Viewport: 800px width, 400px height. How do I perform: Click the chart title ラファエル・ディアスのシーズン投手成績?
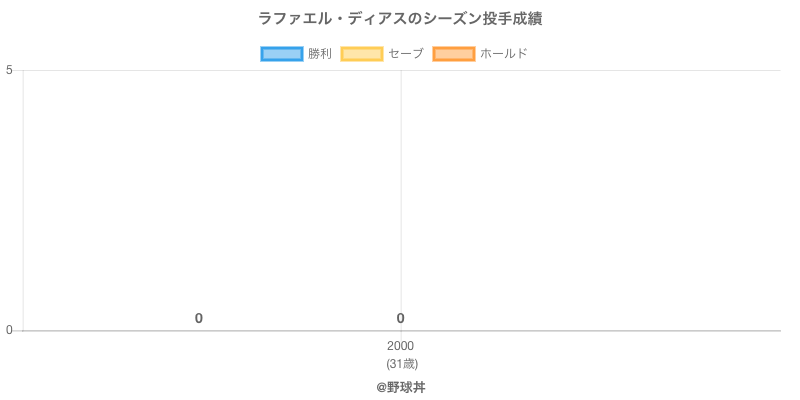(x=400, y=19)
